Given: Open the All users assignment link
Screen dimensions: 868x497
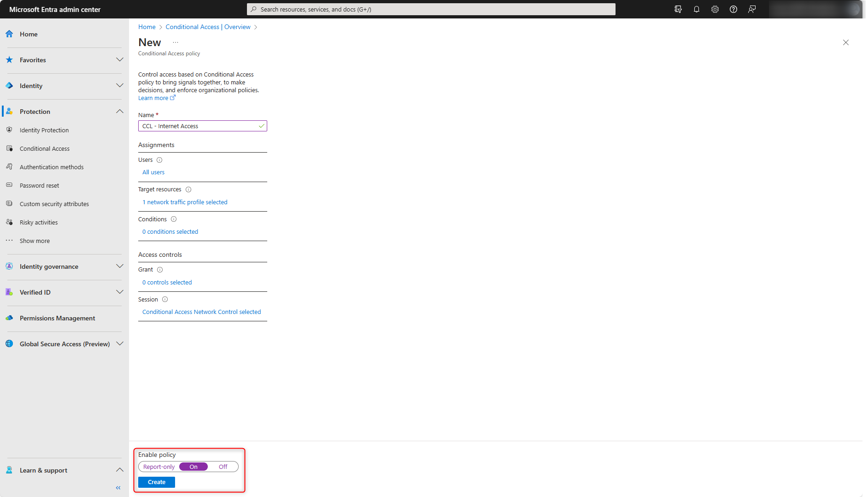Looking at the screenshot, I should (153, 172).
